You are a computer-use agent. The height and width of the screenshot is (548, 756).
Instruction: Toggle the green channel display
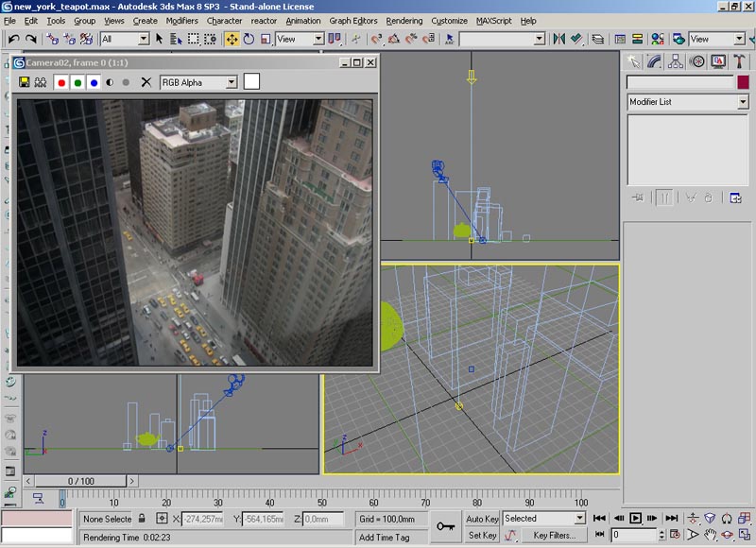(x=77, y=82)
